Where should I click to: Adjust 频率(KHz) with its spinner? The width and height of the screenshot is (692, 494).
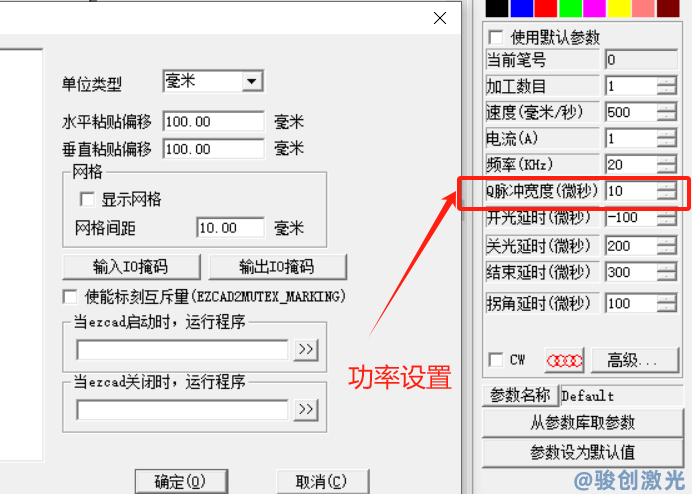tap(667, 165)
